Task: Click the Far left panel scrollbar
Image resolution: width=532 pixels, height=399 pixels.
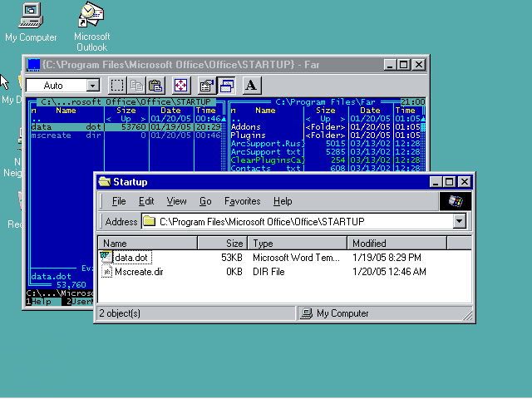Action: tap(224, 144)
